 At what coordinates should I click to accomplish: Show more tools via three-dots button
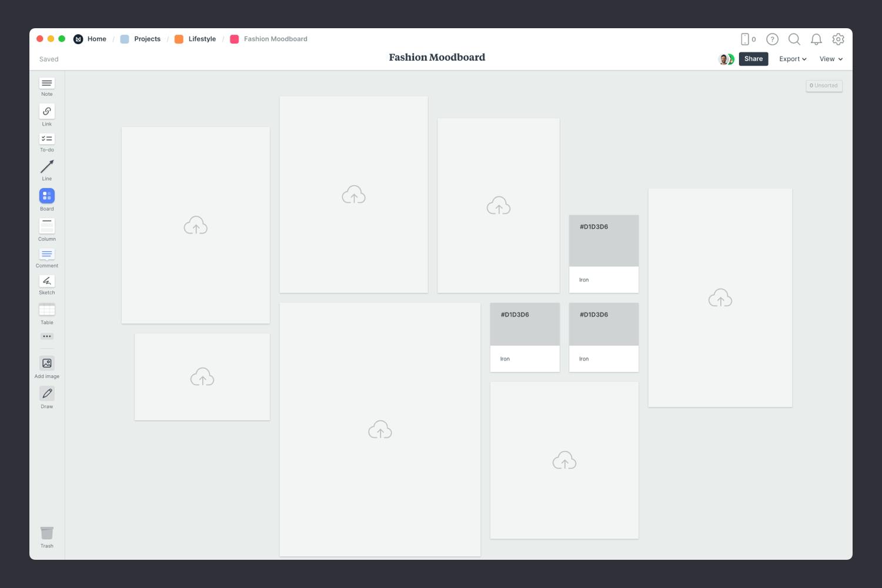pyautogui.click(x=47, y=336)
